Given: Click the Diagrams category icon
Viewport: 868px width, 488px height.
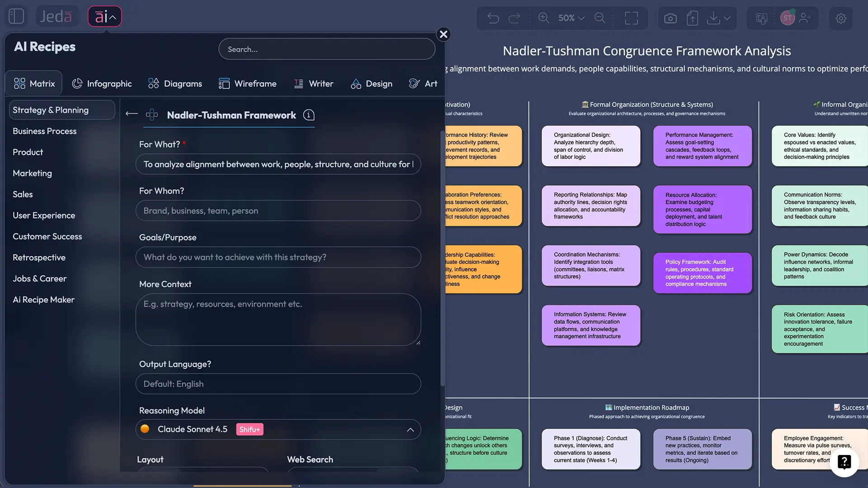Looking at the screenshot, I should pyautogui.click(x=153, y=83).
